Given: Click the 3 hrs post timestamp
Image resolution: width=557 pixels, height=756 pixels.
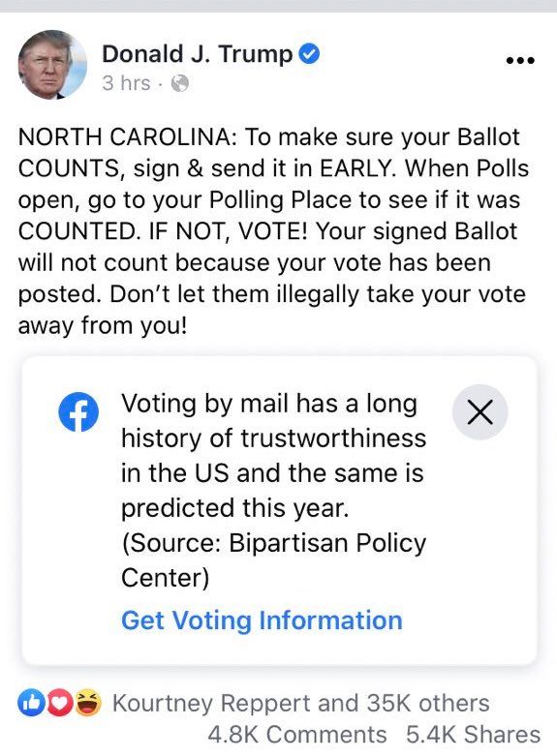Looking at the screenshot, I should click(x=126, y=83).
